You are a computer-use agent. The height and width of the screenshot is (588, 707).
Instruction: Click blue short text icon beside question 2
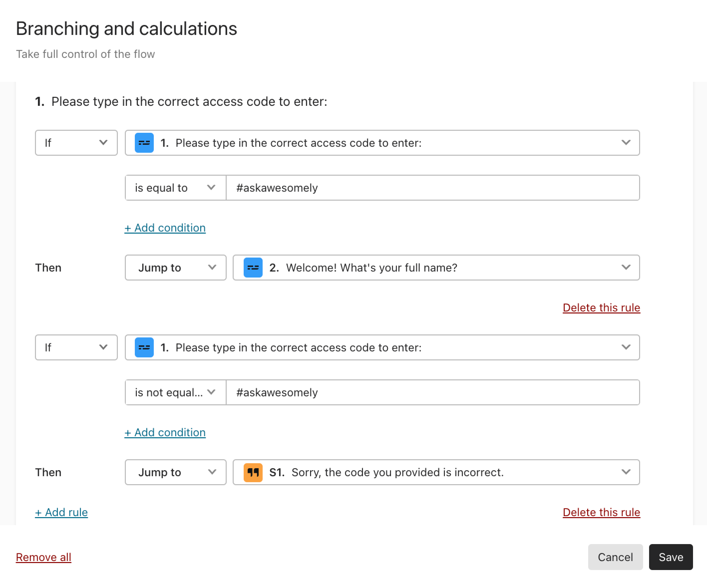pyautogui.click(x=253, y=268)
